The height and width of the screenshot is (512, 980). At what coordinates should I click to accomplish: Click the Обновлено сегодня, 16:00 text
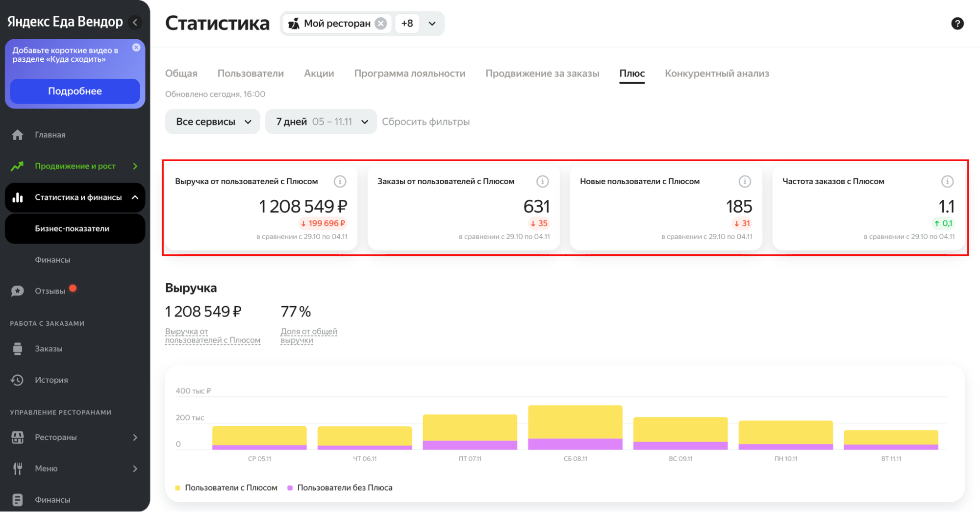point(215,94)
